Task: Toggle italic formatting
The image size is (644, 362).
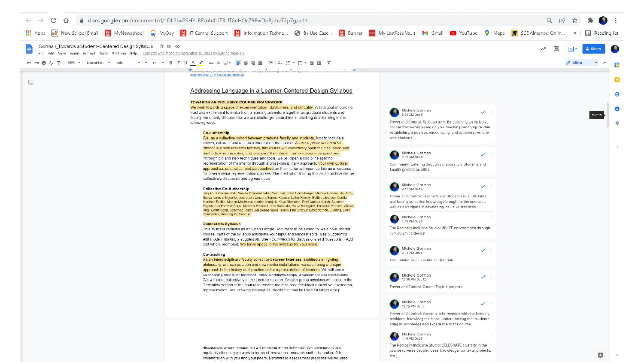Action: [x=178, y=63]
